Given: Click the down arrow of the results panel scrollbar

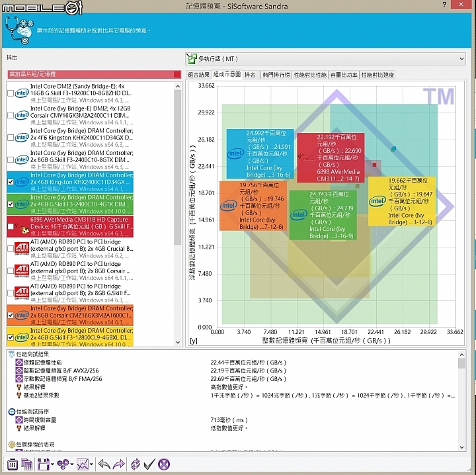Looking at the screenshot, I should click(461, 447).
